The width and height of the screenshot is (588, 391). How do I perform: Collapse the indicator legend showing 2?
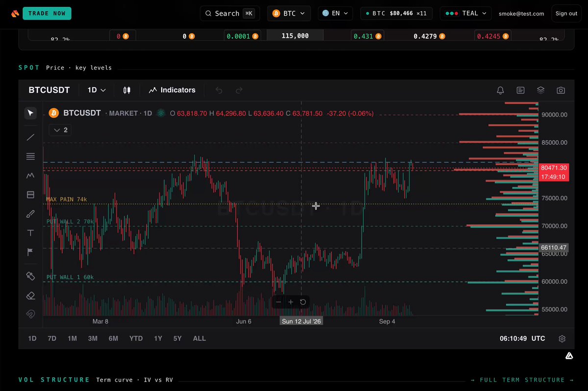(61, 130)
